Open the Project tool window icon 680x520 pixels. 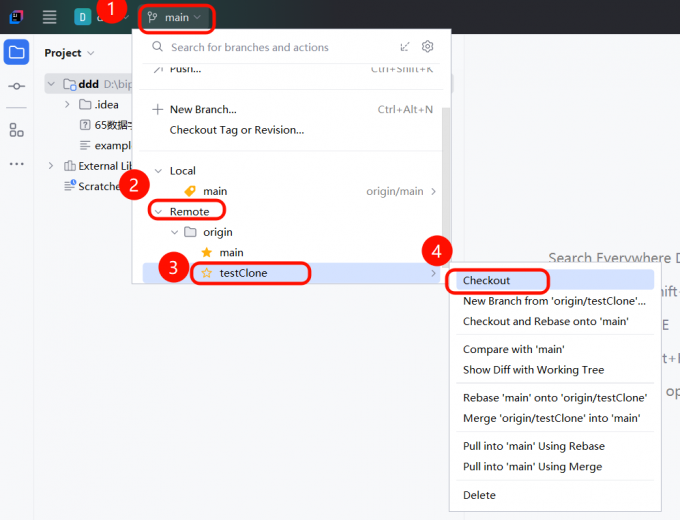click(x=17, y=53)
